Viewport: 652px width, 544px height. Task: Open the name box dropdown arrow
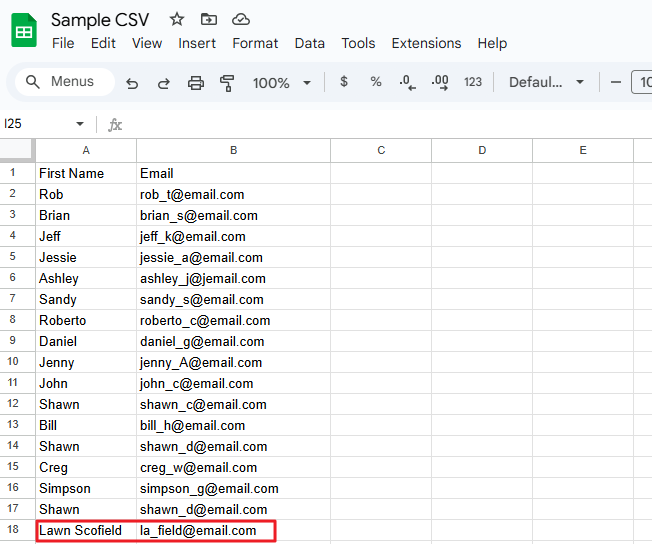coord(80,124)
